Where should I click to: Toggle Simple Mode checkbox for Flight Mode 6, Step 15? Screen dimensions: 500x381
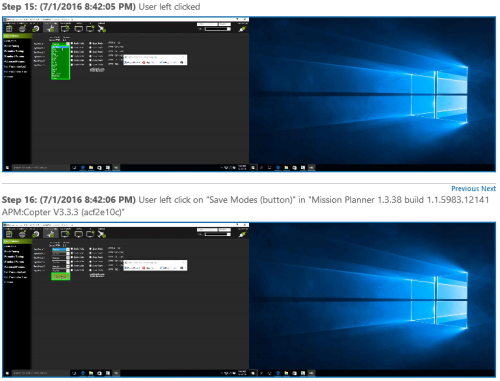[72, 65]
